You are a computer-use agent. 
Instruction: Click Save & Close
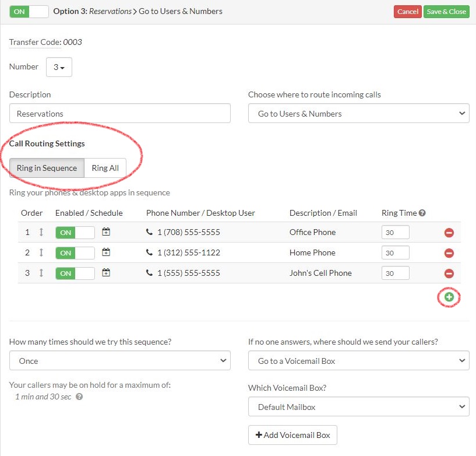coord(446,12)
